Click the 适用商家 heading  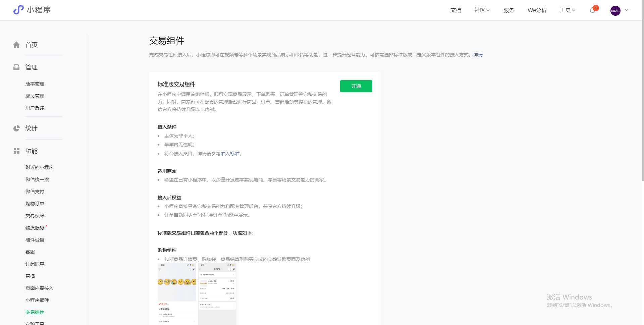(x=167, y=171)
